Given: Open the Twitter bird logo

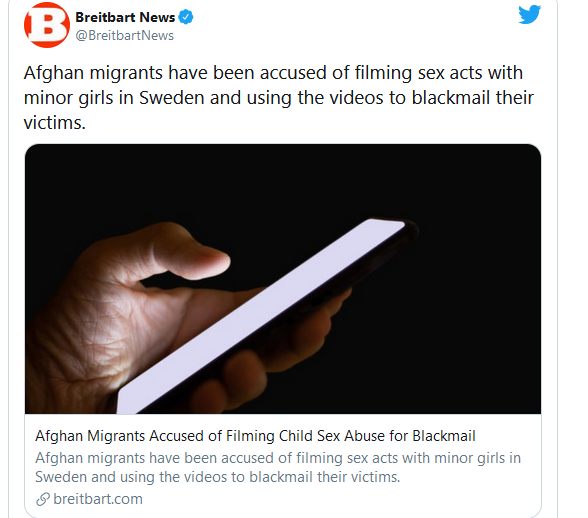Looking at the screenshot, I should pyautogui.click(x=529, y=15).
